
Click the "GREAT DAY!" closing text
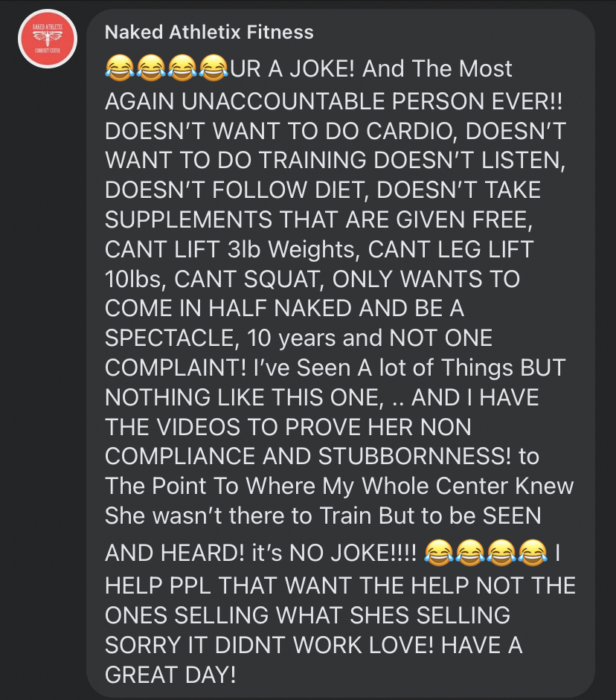tap(170, 674)
